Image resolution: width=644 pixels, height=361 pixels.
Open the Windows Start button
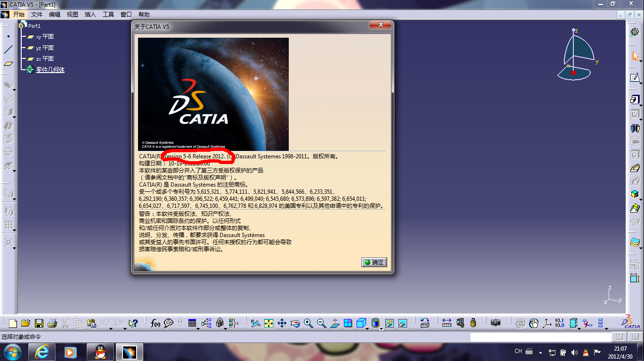pos(12,352)
